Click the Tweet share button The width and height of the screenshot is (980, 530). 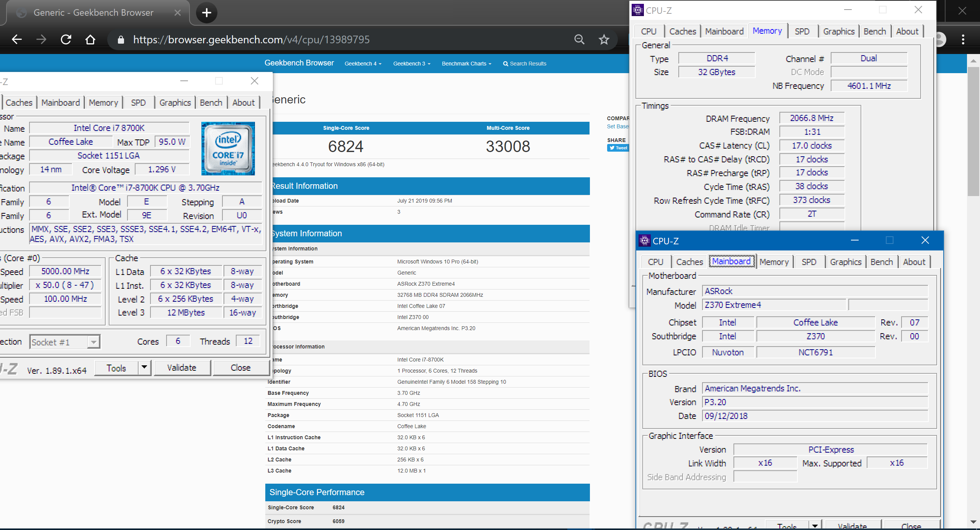pos(618,148)
